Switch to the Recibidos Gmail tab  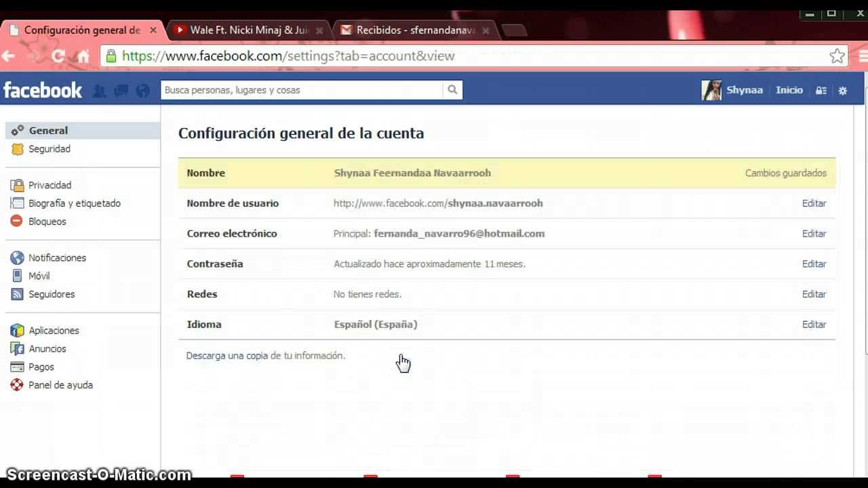coord(416,30)
